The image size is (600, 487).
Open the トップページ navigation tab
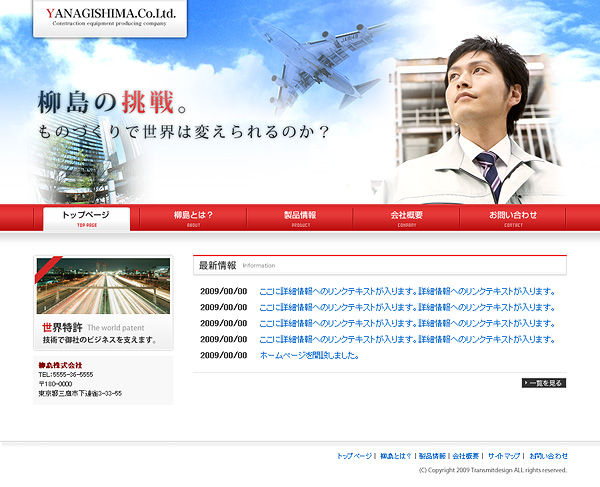pyautogui.click(x=86, y=217)
